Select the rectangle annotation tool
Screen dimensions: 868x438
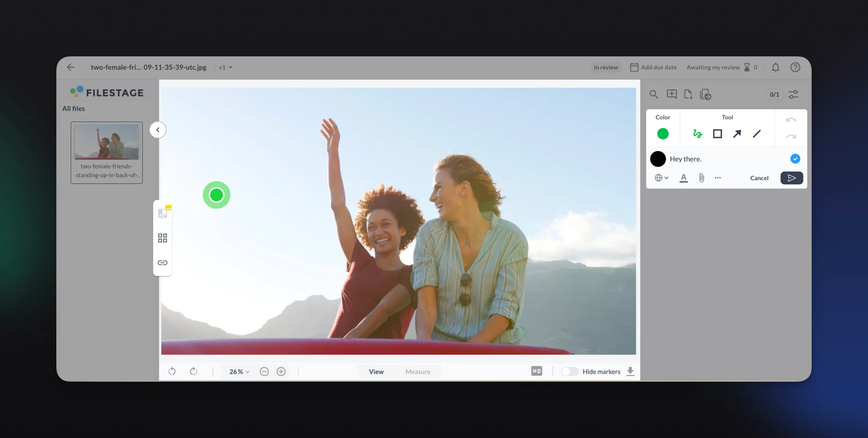[x=717, y=134]
